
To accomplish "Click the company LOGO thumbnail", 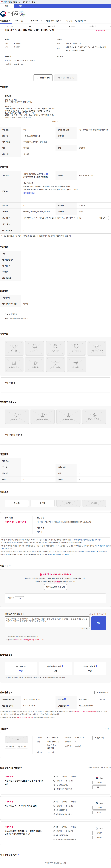I will (16, 740).
